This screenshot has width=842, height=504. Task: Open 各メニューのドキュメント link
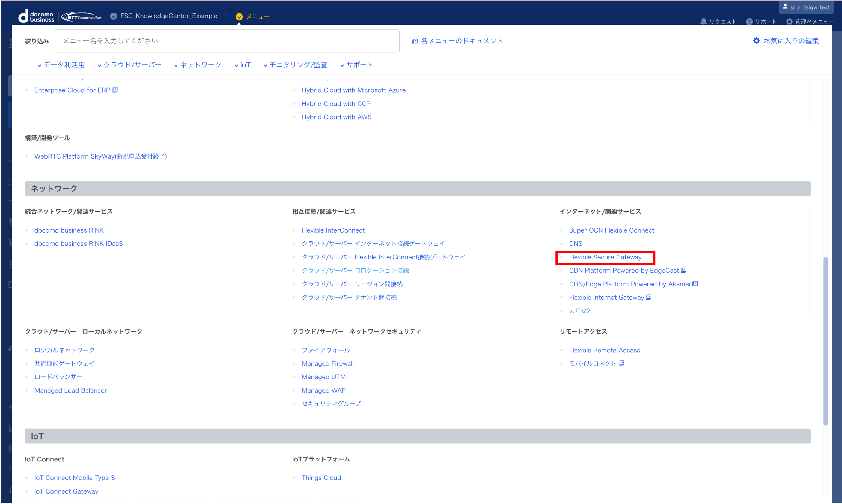(457, 41)
